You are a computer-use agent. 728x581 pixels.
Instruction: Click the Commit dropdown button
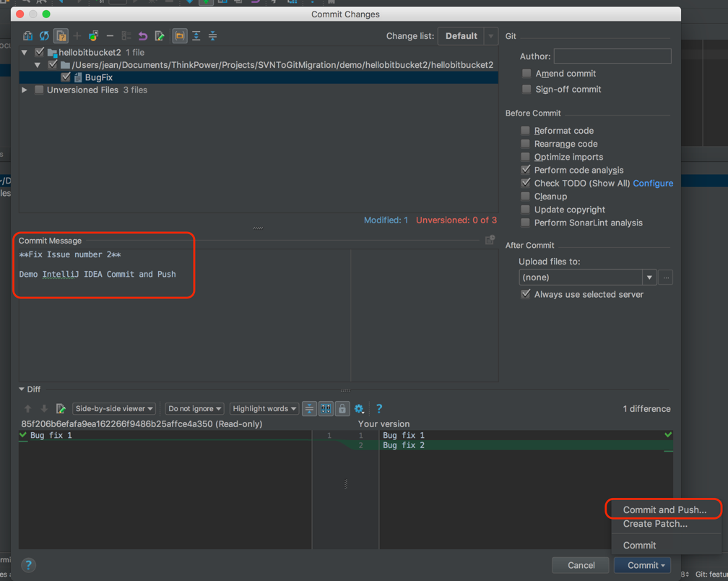(643, 565)
